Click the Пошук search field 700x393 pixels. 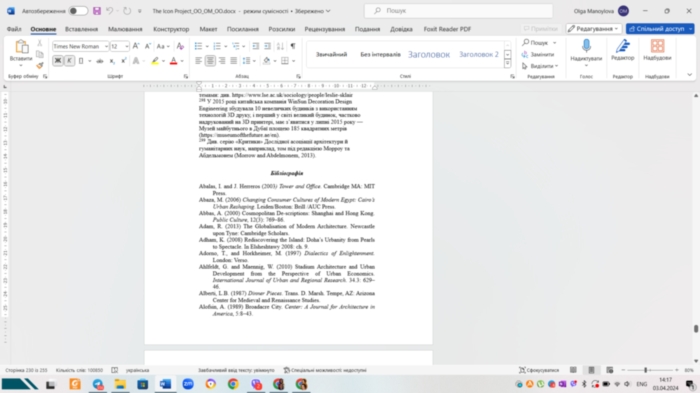pyautogui.click(x=458, y=11)
